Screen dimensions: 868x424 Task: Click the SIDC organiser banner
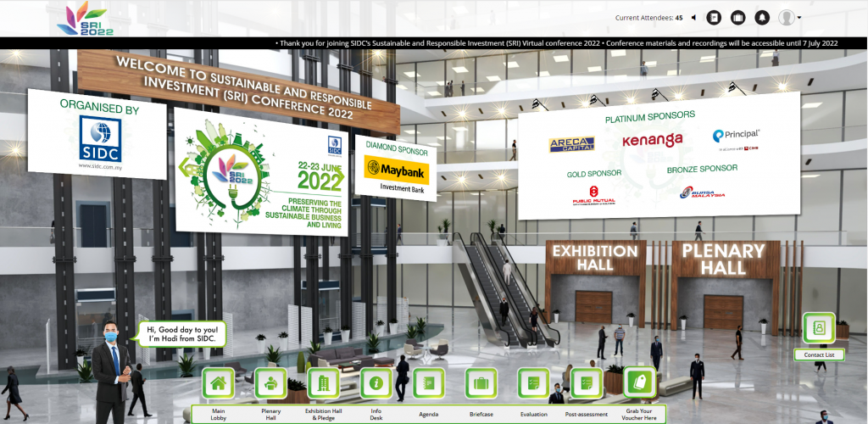pos(98,136)
